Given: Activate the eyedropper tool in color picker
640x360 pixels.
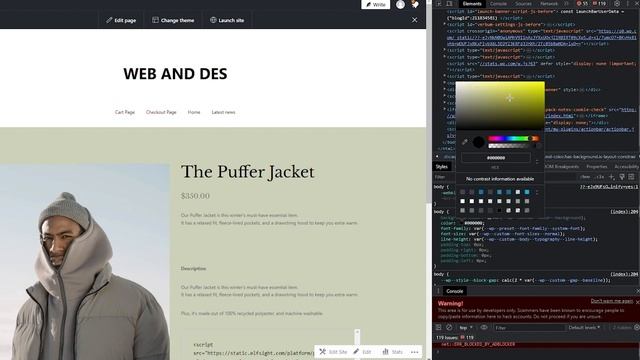Looking at the screenshot, I should (x=464, y=142).
